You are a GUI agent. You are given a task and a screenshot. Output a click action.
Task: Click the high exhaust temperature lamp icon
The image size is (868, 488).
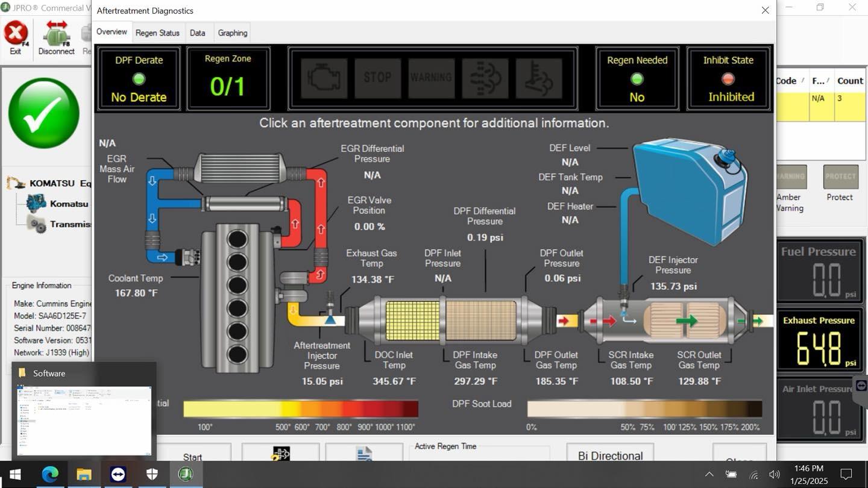click(539, 78)
